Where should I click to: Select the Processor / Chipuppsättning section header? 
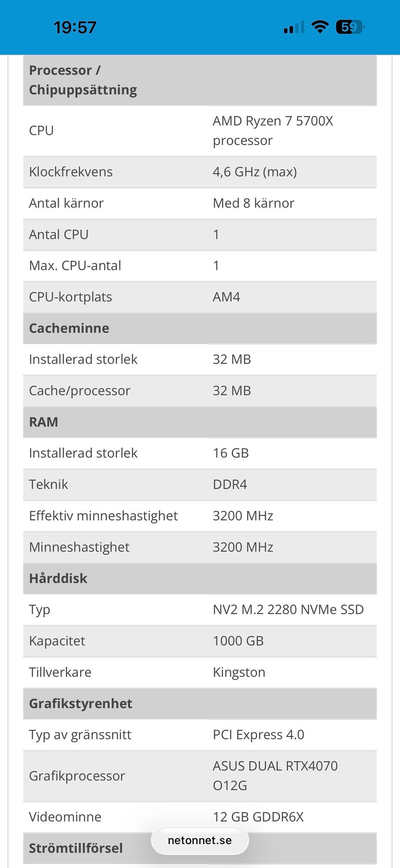tap(200, 80)
